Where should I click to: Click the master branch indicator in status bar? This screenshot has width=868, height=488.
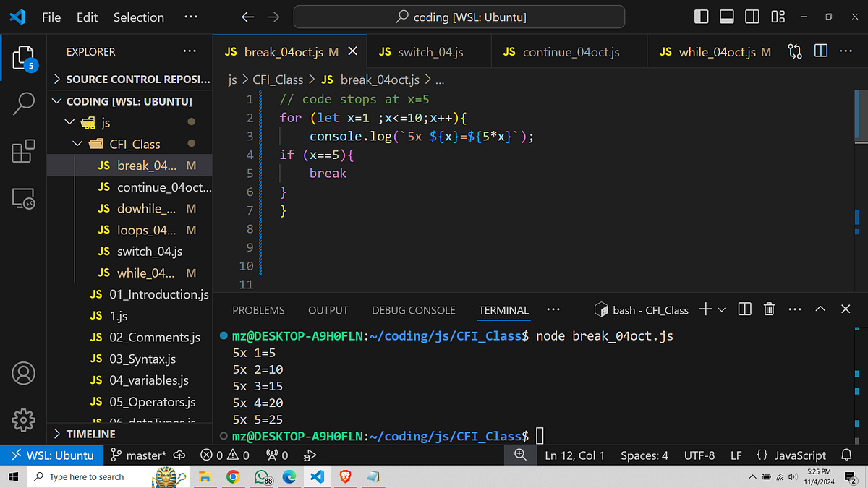(x=137, y=455)
